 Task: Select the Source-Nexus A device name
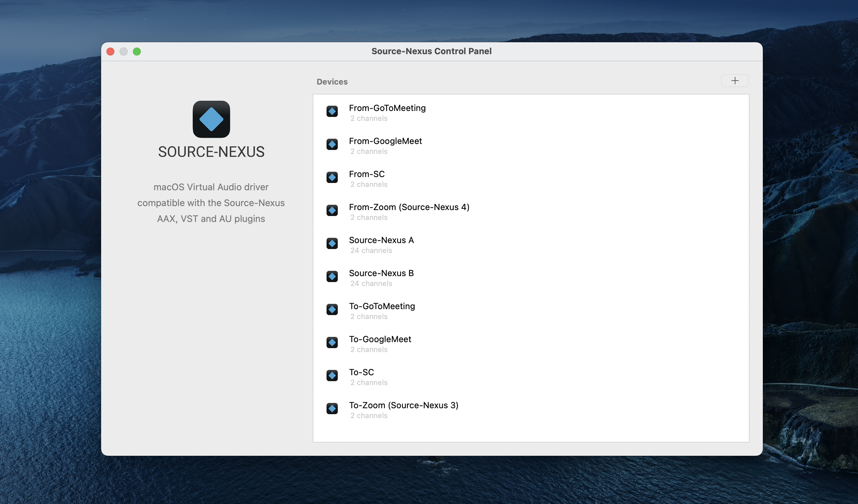pos(381,240)
